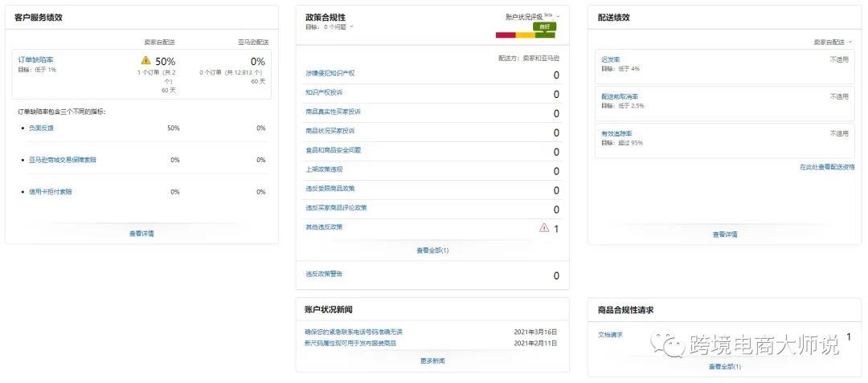The image size is (868, 383).
Task: Open the 涉嫌侵犯知识产权 link
Action: point(330,73)
